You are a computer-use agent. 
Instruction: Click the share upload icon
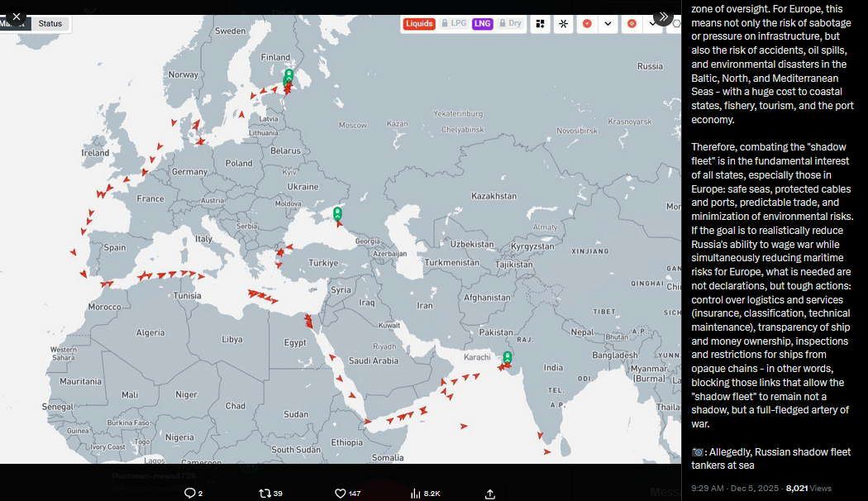pyautogui.click(x=490, y=494)
